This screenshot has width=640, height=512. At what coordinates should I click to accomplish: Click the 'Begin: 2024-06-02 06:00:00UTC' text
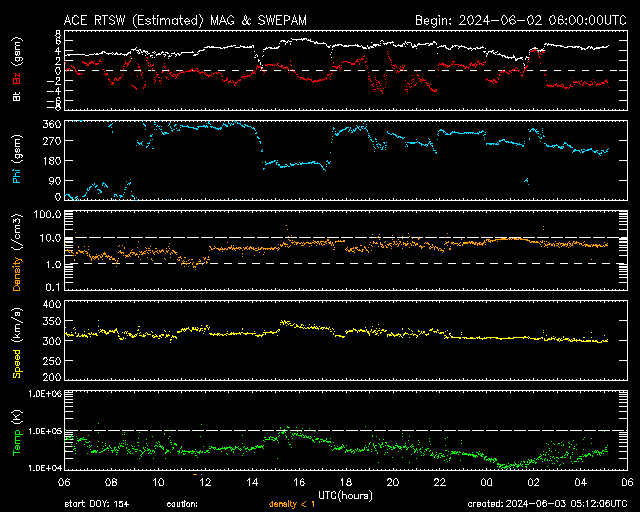click(x=521, y=20)
